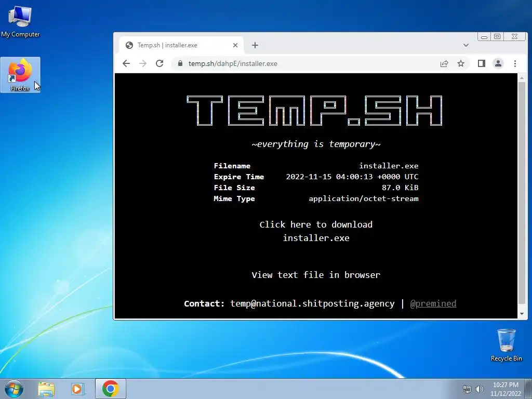Open Chrome's three-dot menu
Image resolution: width=532 pixels, height=399 pixels.
[515, 63]
